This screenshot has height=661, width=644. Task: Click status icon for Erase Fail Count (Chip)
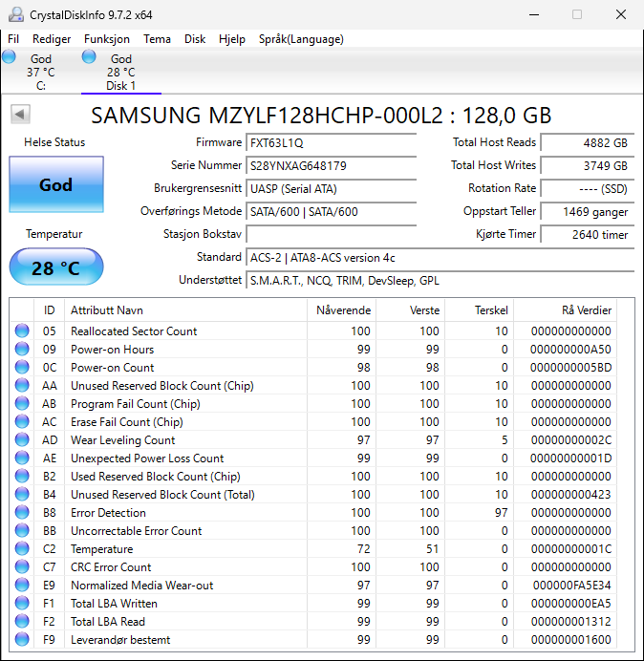click(x=22, y=421)
